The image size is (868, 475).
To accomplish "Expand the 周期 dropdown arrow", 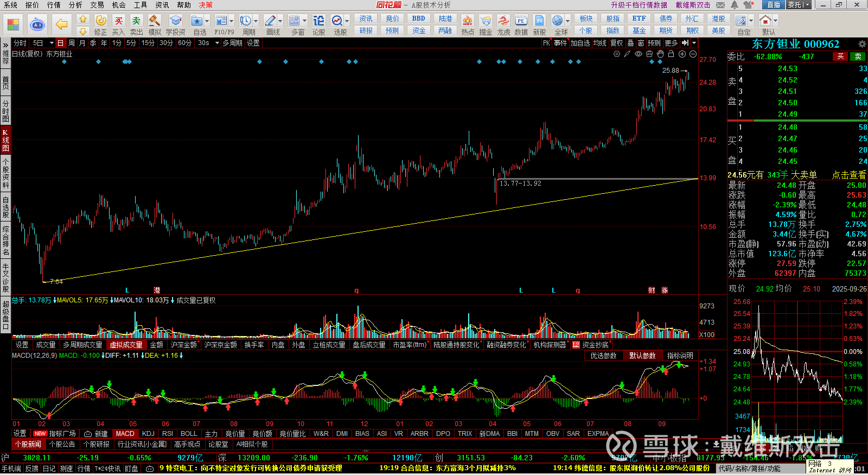I will click(x=256, y=21).
